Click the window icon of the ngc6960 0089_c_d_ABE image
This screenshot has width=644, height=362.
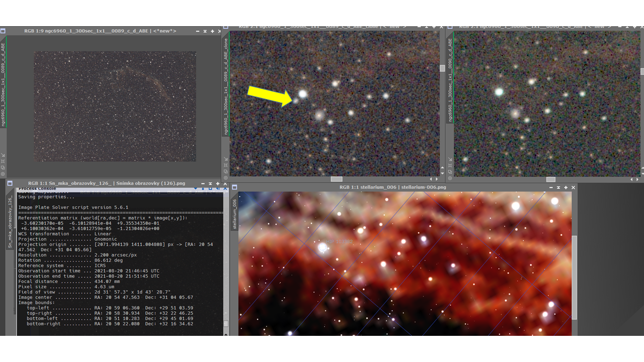(x=3, y=31)
